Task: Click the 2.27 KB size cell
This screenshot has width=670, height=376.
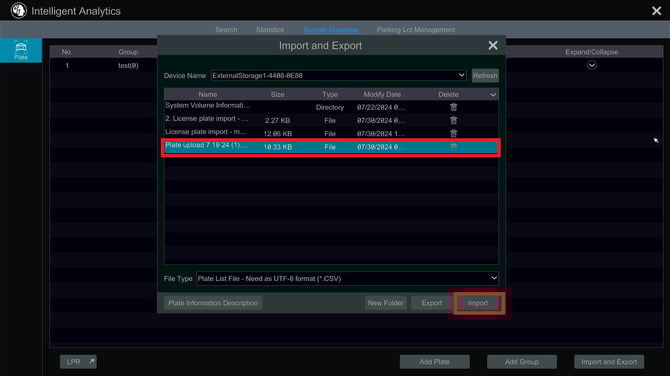Action: point(277,120)
